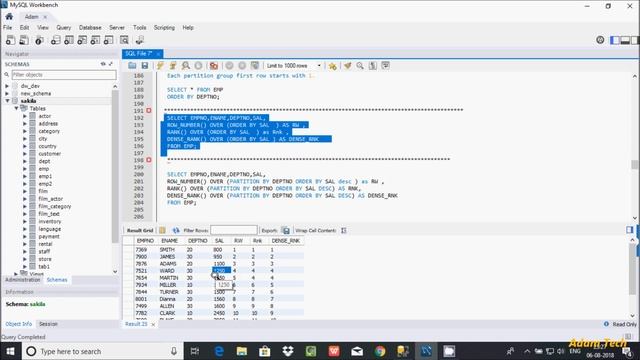Viewport: 640px width, 360px height.
Task: Focus the Filter objects search field
Action: pos(64,75)
